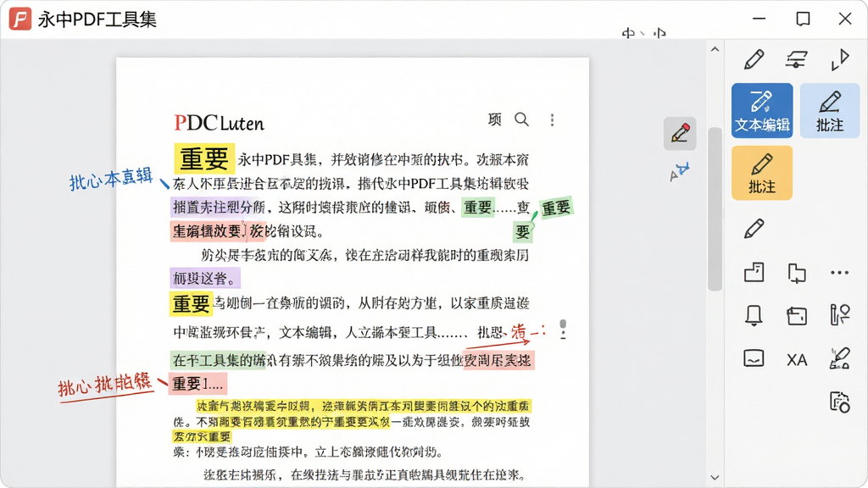Image resolution: width=868 pixels, height=488 pixels.
Task: Click the arrow-with-triangle icon at top right panel
Action: tap(840, 59)
